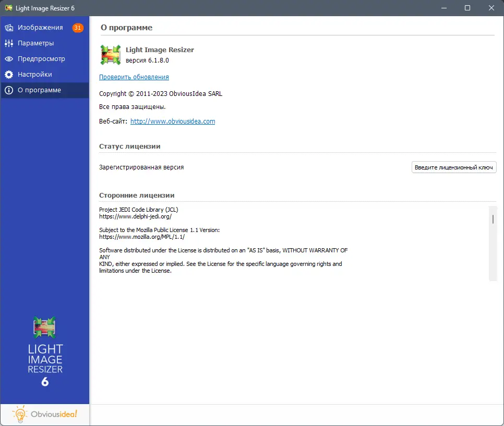The width and height of the screenshot is (504, 426).
Task: Click the version 6.1.8.0 text
Action: pyautogui.click(x=147, y=60)
